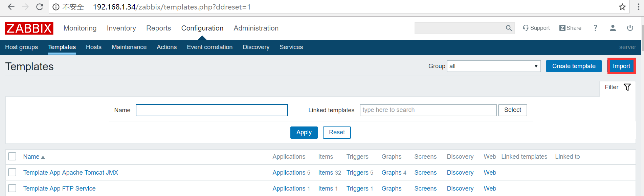644x196 pixels.
Task: Check the select-all templates checkbox
Action: coord(12,156)
